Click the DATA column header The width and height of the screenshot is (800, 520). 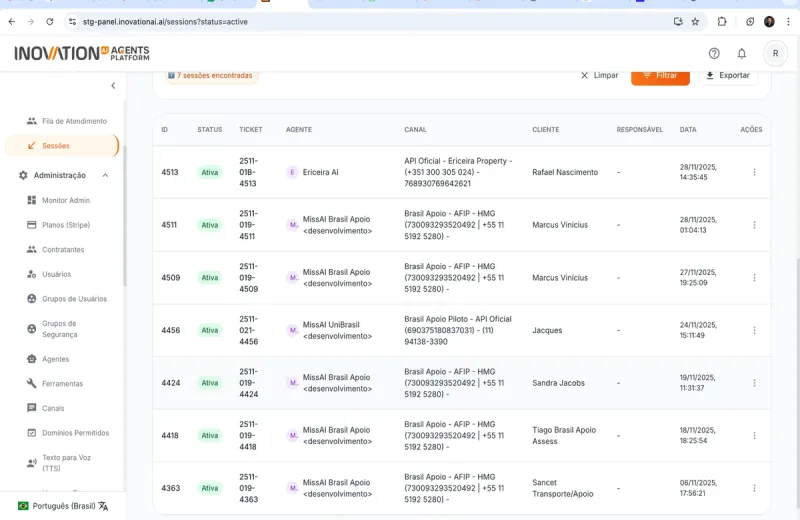point(688,130)
